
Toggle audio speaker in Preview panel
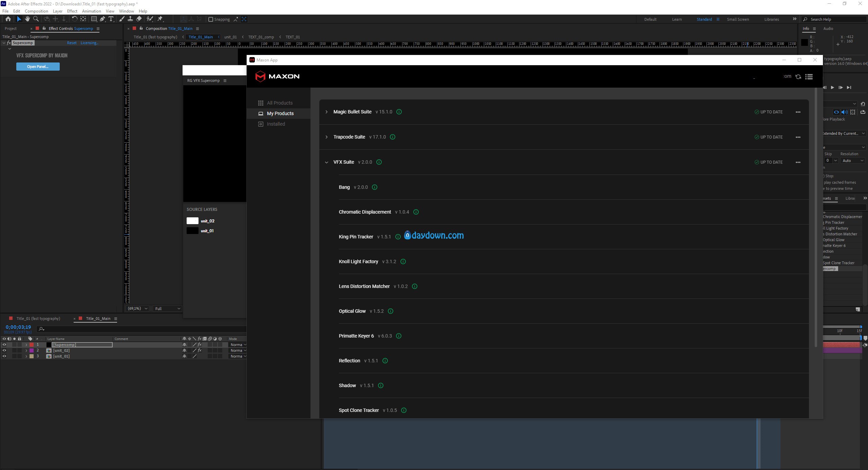pos(845,112)
